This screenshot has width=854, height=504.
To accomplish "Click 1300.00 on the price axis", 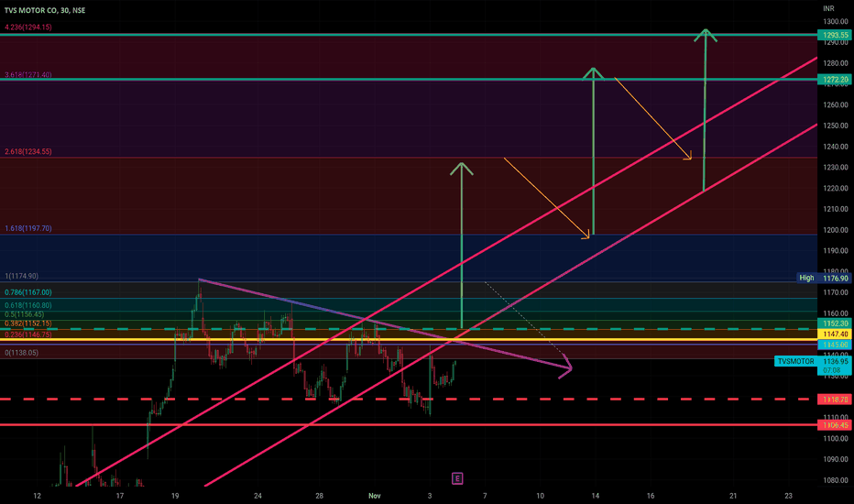I will tap(836, 22).
